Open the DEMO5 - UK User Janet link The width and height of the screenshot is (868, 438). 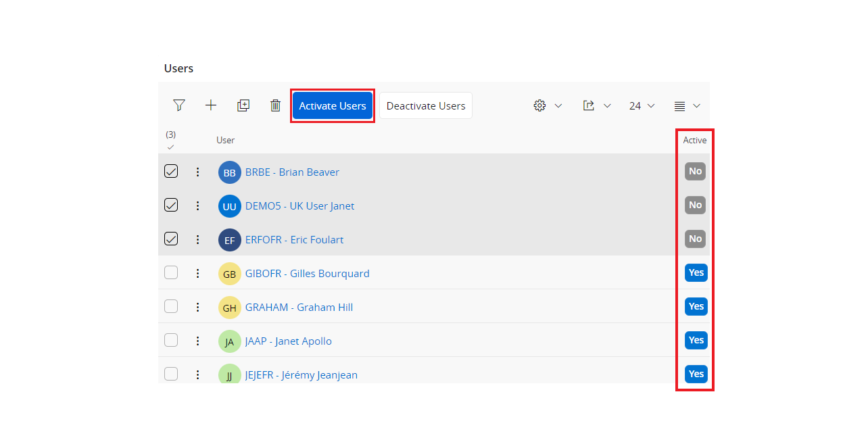pos(299,205)
